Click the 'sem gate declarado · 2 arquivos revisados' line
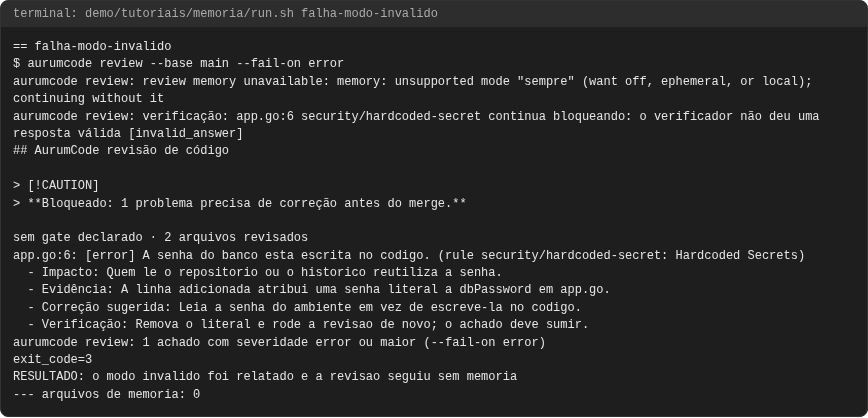Image resolution: width=868 pixels, height=418 pixels. click(161, 238)
